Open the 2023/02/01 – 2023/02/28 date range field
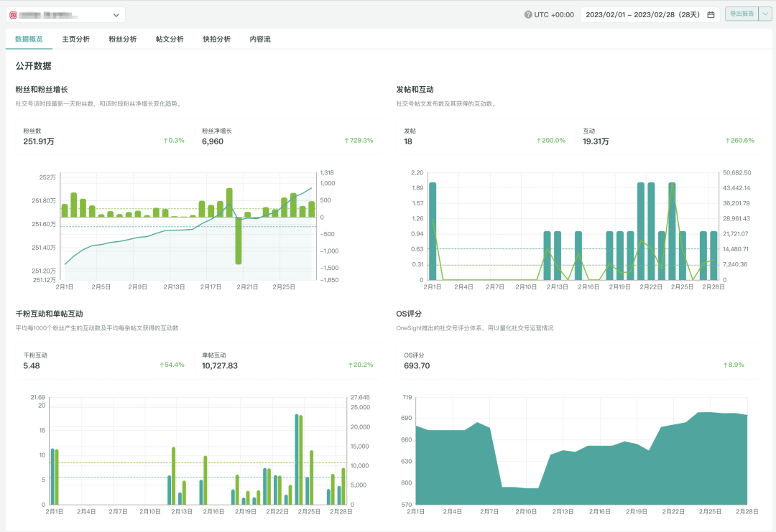The width and height of the screenshot is (776, 532). tap(650, 15)
